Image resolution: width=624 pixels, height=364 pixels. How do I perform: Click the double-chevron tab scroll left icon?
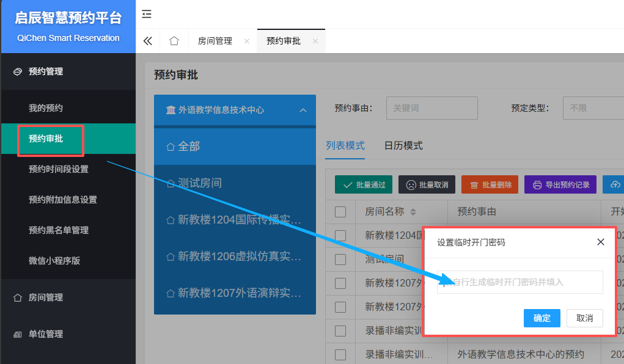point(147,41)
